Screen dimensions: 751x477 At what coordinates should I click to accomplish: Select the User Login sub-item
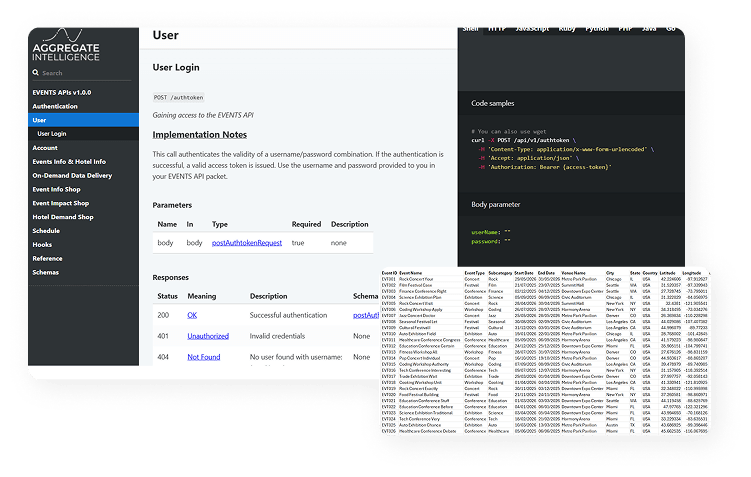pyautogui.click(x=52, y=133)
